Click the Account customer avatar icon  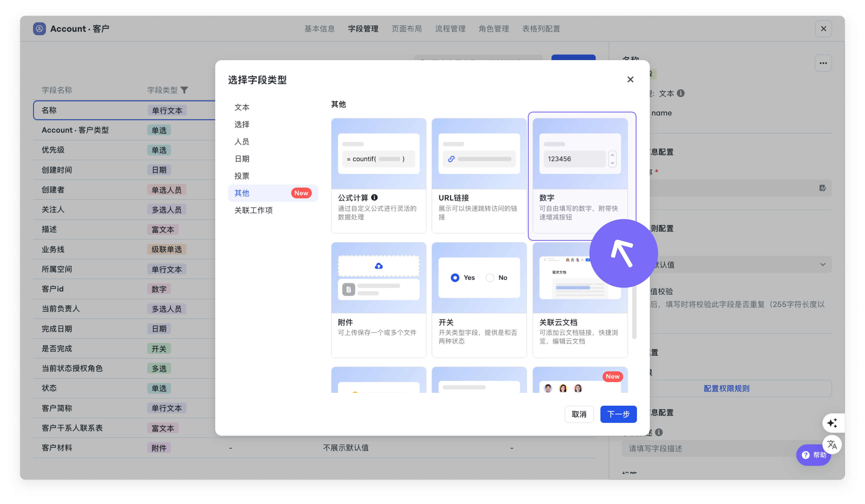(40, 29)
